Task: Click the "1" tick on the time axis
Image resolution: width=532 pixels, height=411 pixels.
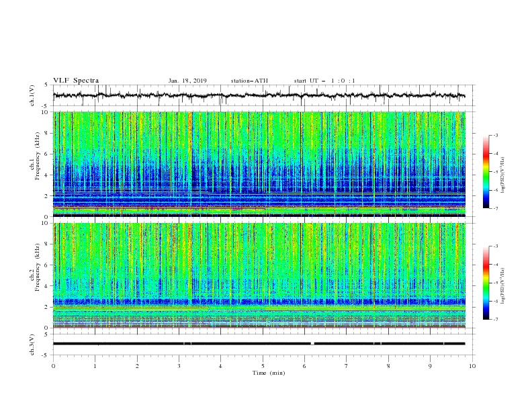Action: (95, 366)
